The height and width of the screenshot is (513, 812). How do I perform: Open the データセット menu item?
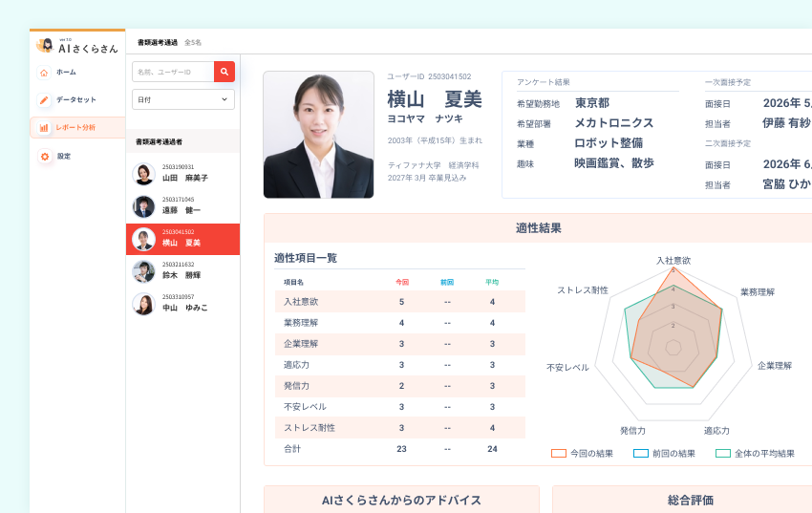pos(75,100)
